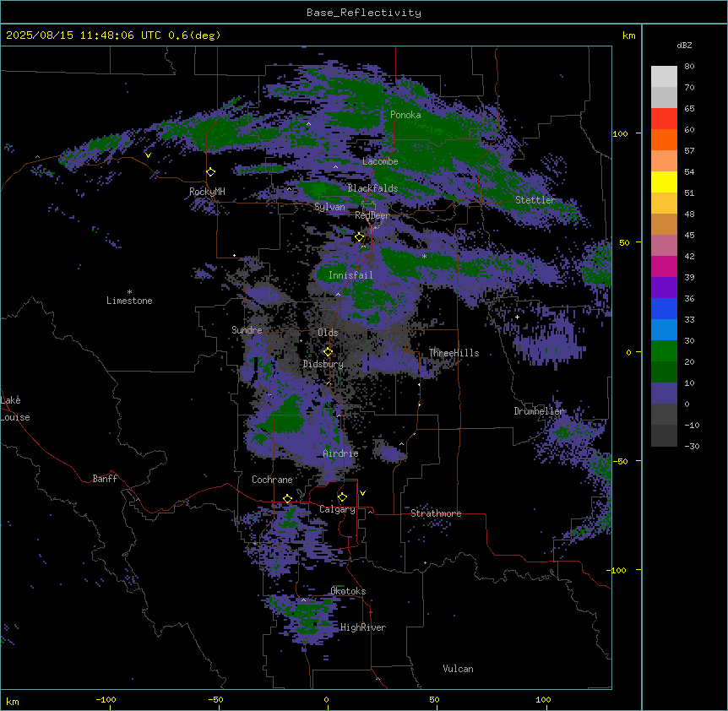This screenshot has width=728, height=711.
Task: Click the Okotoks label
Action: point(348,591)
